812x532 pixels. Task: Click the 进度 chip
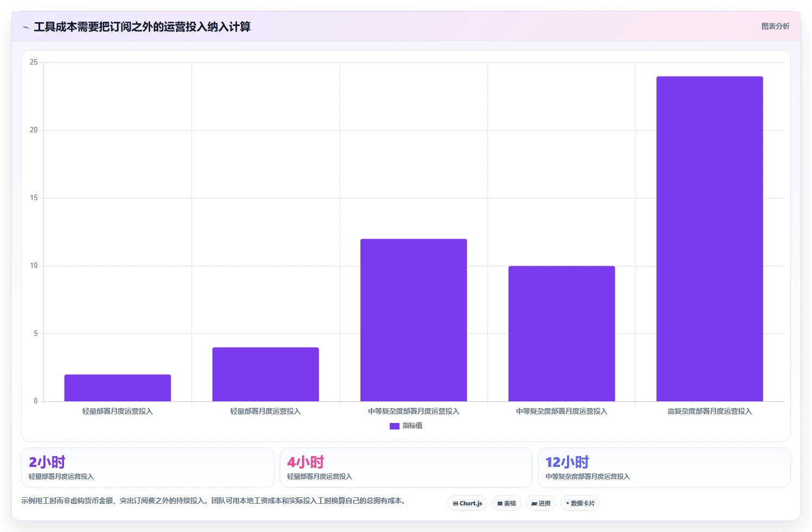(x=541, y=503)
